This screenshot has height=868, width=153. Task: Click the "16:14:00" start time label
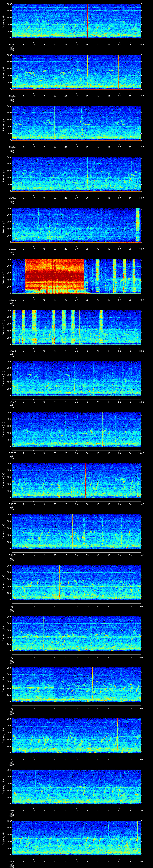pos(12,708)
